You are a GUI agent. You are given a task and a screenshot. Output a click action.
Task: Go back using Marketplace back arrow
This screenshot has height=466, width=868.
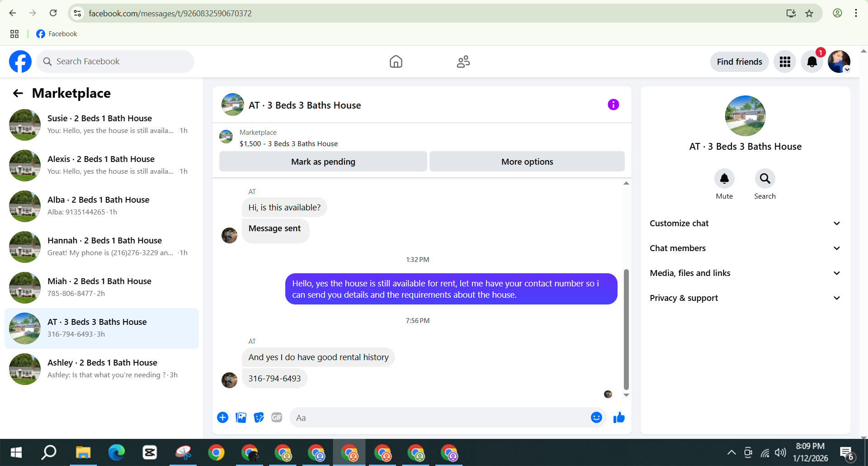click(x=18, y=93)
